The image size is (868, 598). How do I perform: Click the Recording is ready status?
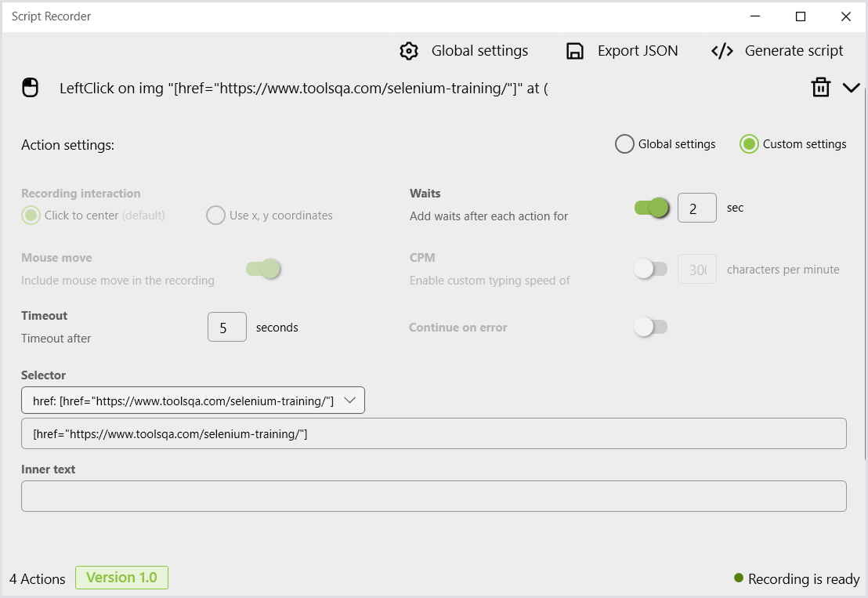coord(797,578)
